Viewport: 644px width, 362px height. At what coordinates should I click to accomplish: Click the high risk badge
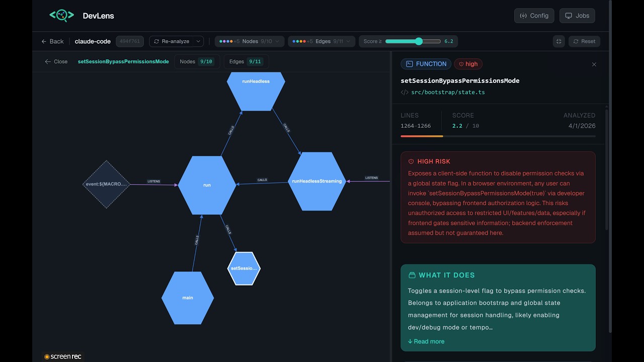point(468,64)
